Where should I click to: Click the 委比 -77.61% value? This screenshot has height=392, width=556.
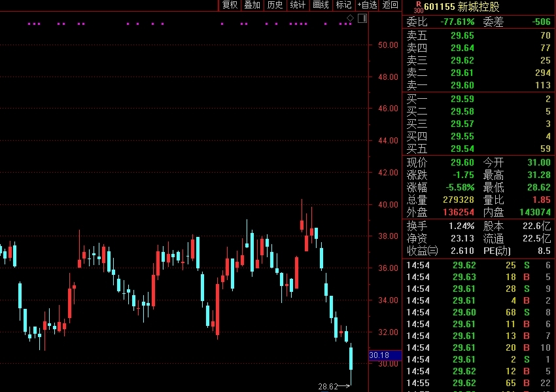[457, 22]
